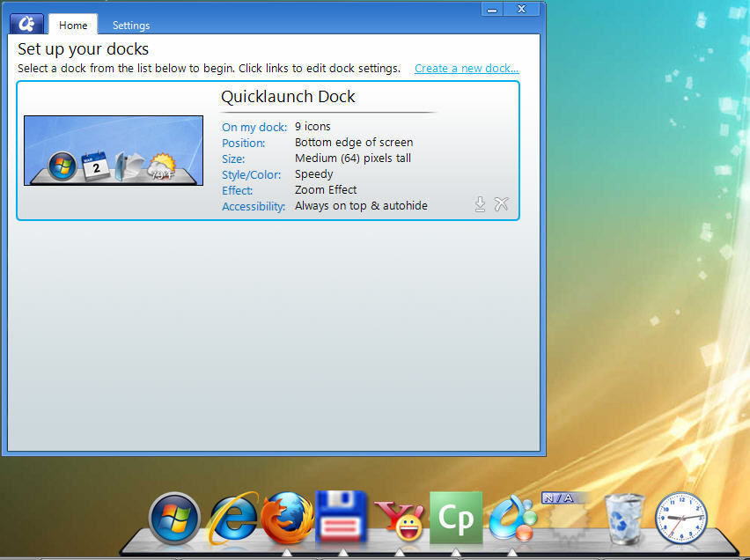Click the Windows Start orb in the dock
Viewport: 750px width, 560px height.
[173, 517]
